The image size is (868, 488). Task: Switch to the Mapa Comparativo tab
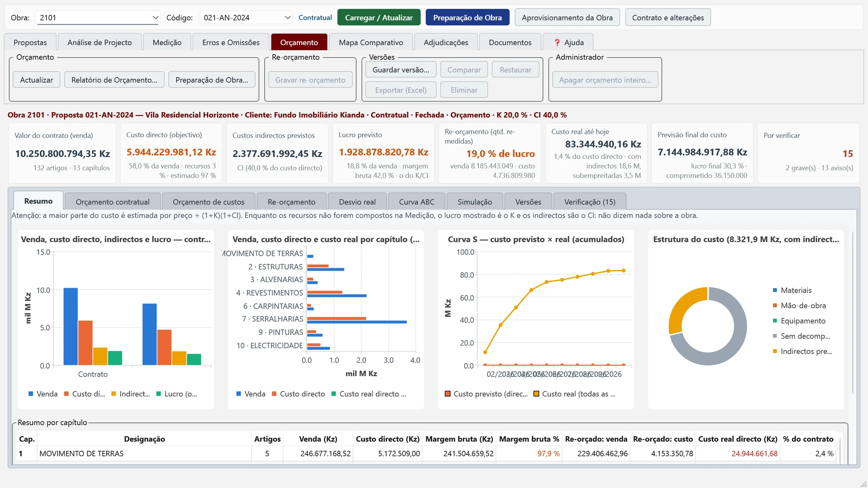[371, 42]
